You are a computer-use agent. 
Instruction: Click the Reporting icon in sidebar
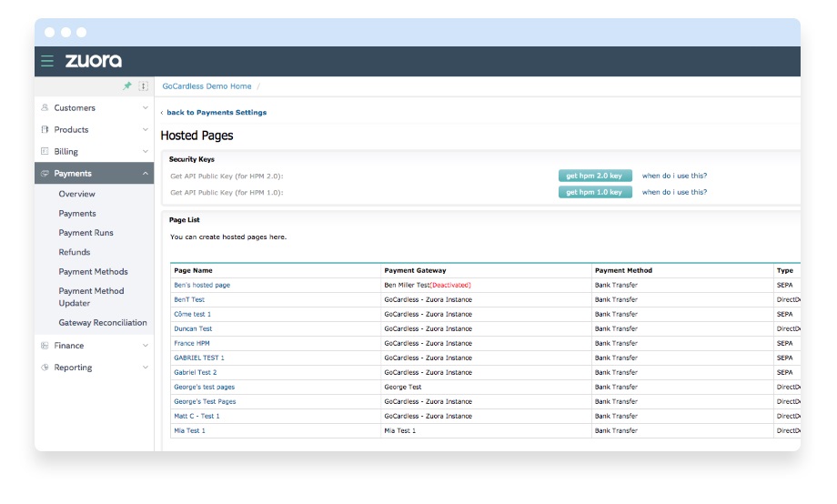(x=45, y=368)
